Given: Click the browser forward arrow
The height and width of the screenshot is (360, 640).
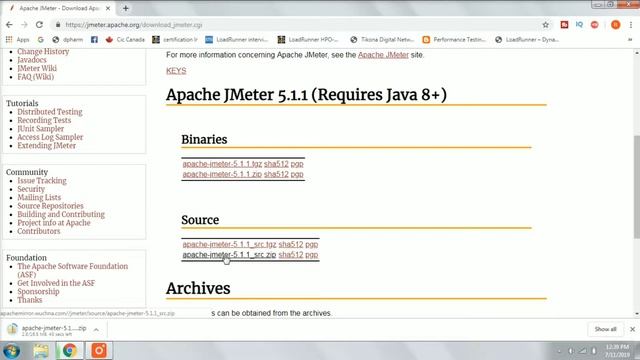Looking at the screenshot, I should coord(24,25).
